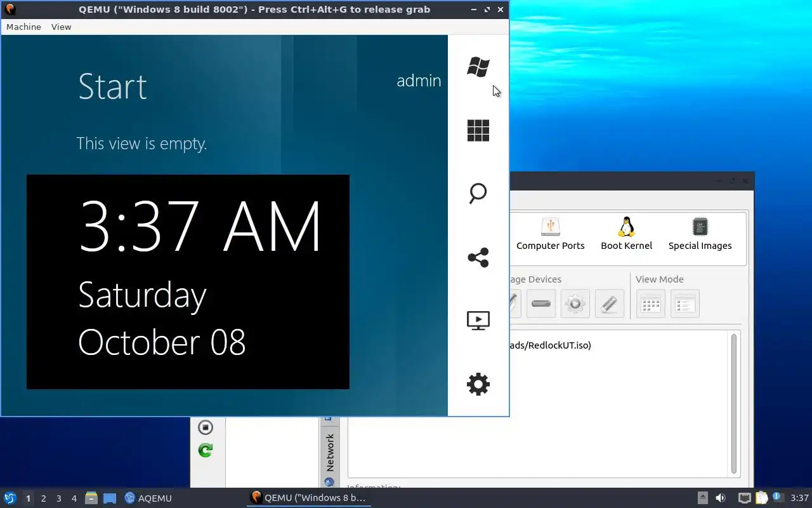Click the eraser storage device button
This screenshot has width=812, height=508.
(609, 304)
